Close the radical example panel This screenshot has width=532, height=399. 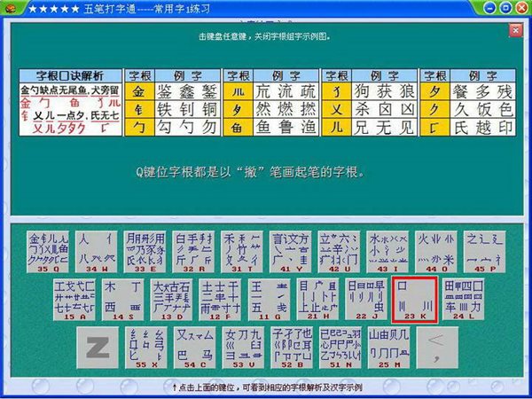point(515,30)
